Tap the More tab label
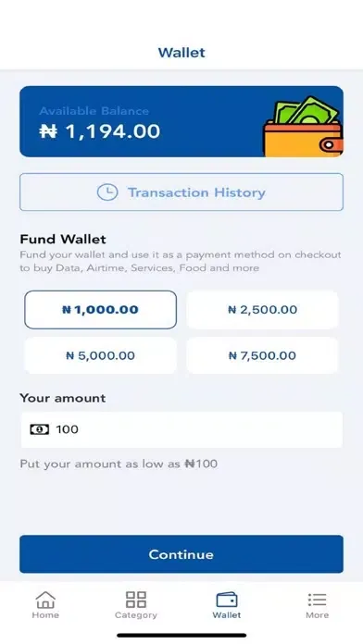 pyautogui.click(x=317, y=614)
